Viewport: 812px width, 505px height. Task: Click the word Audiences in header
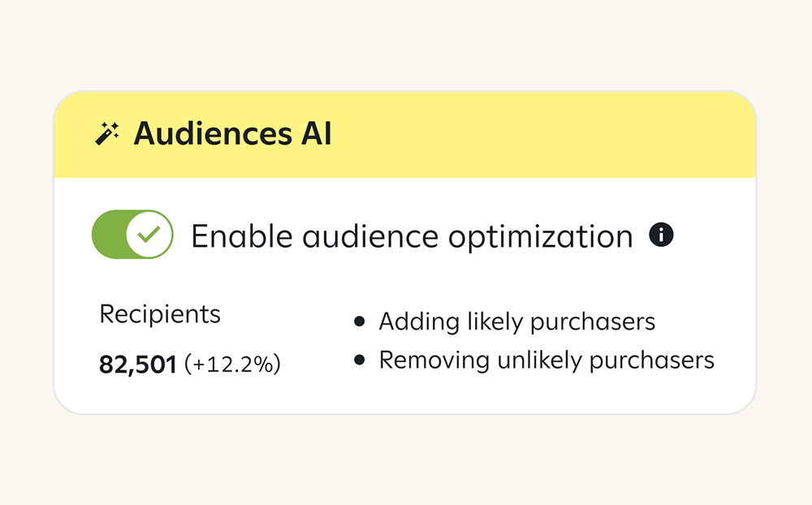213,134
